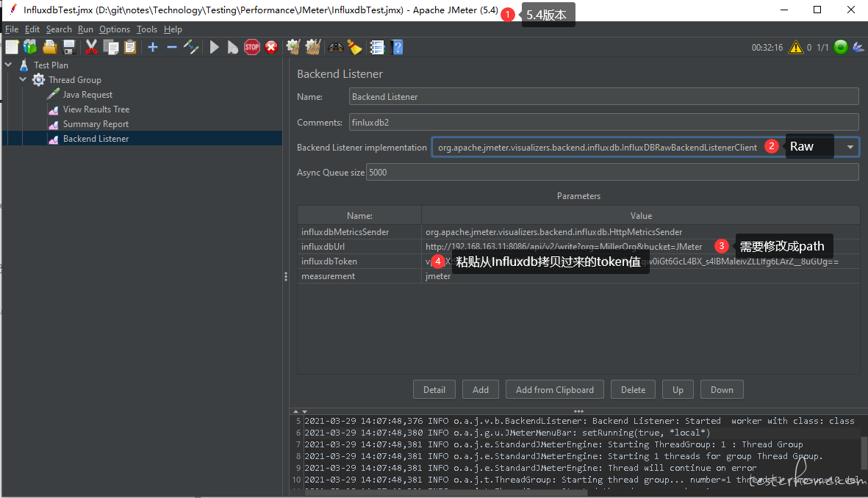Open the File menu
This screenshot has height=498, width=868.
tap(12, 29)
